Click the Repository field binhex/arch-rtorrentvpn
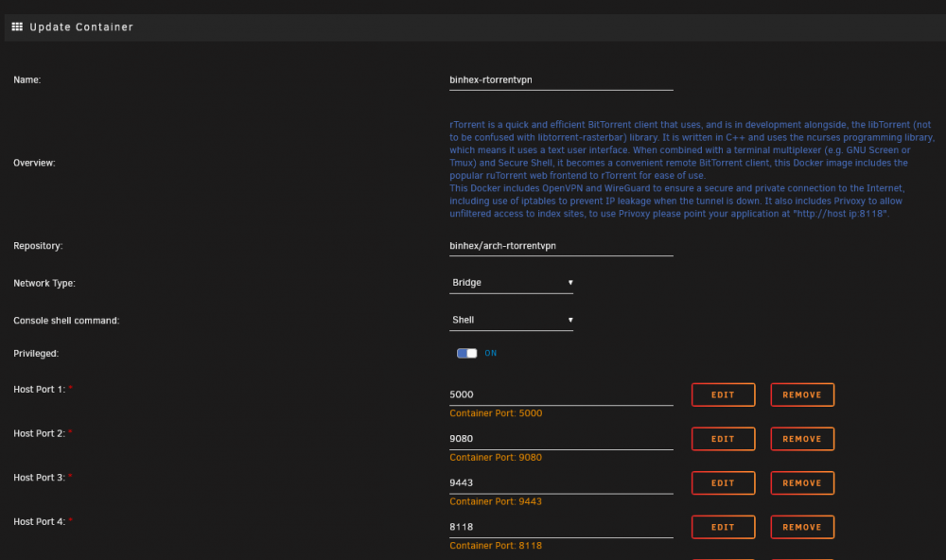The width and height of the screenshot is (946, 560). pos(561,246)
